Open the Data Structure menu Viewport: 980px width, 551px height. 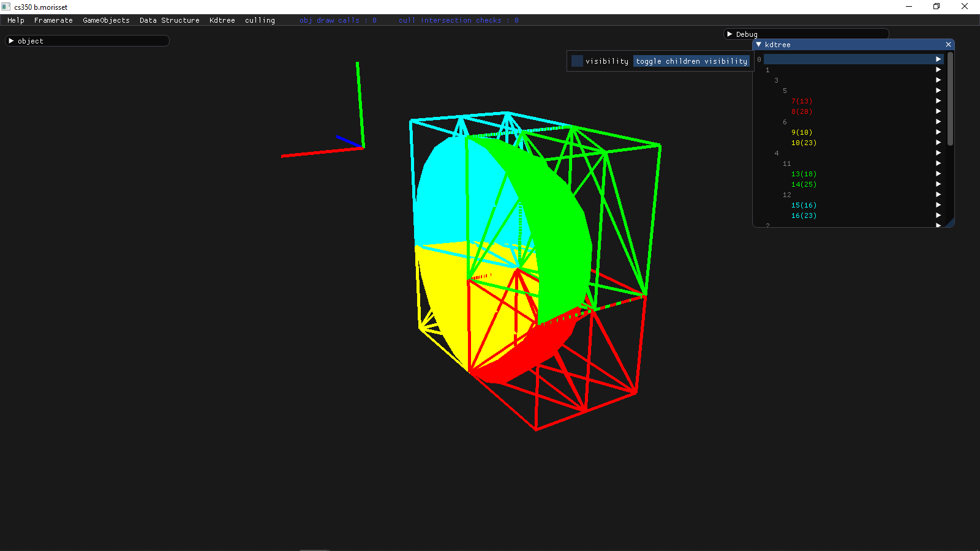pyautogui.click(x=169, y=20)
